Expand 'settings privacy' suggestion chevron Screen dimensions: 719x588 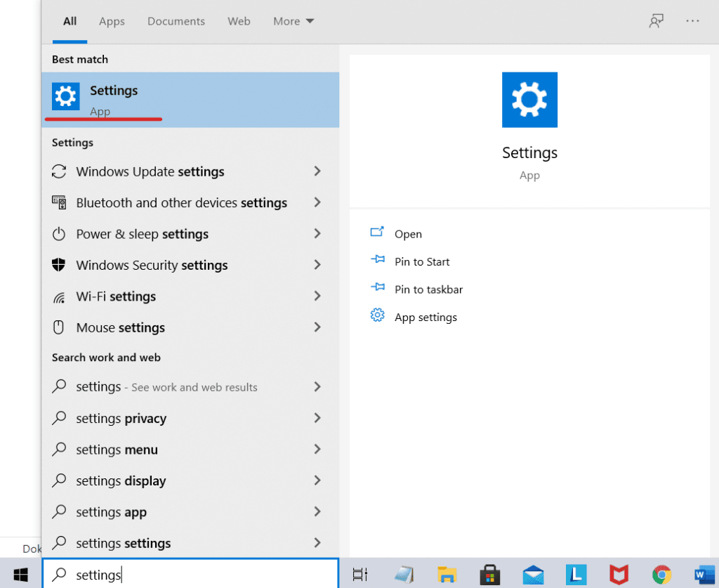click(x=317, y=418)
